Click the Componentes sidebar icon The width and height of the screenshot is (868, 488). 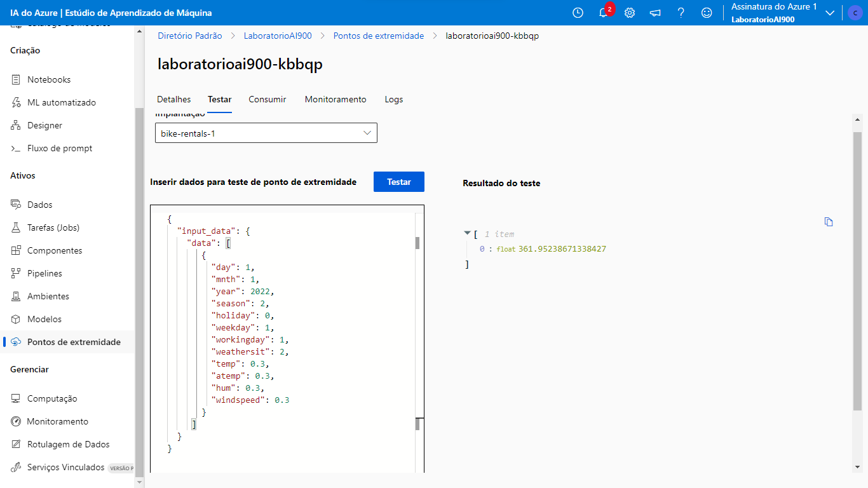(x=16, y=250)
